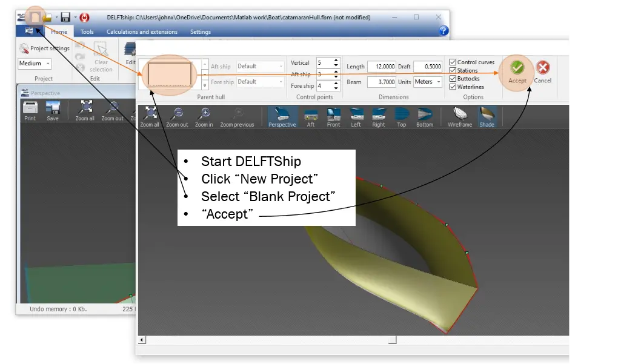Click Save in the Perspective panel toolbar

coord(53,111)
